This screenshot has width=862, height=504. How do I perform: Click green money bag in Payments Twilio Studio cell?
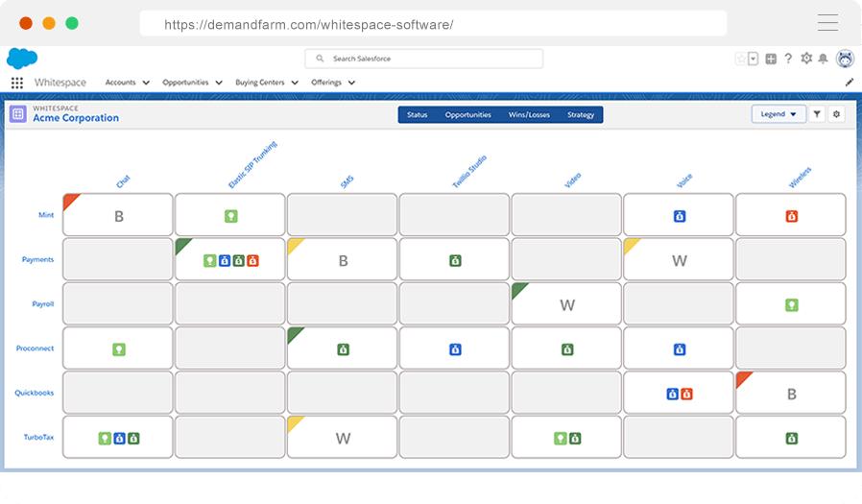click(x=455, y=260)
